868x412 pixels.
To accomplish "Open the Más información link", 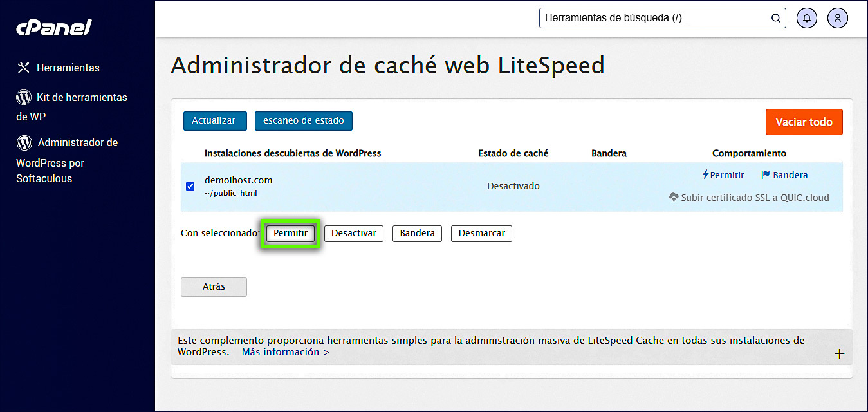I will coord(281,352).
